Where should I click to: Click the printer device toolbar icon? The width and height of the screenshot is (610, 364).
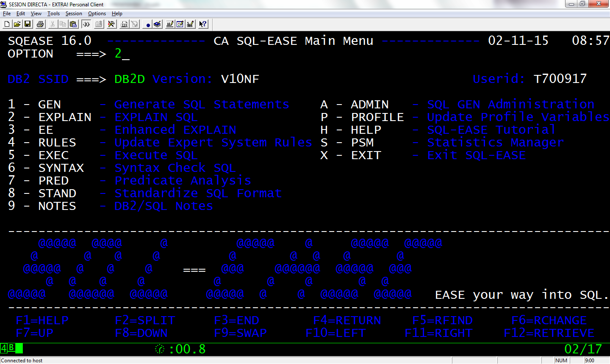[124, 24]
